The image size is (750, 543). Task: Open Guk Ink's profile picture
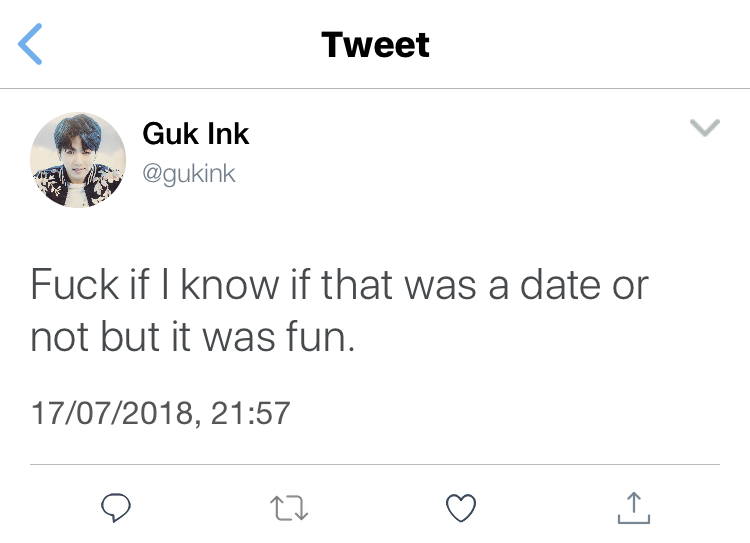77,159
